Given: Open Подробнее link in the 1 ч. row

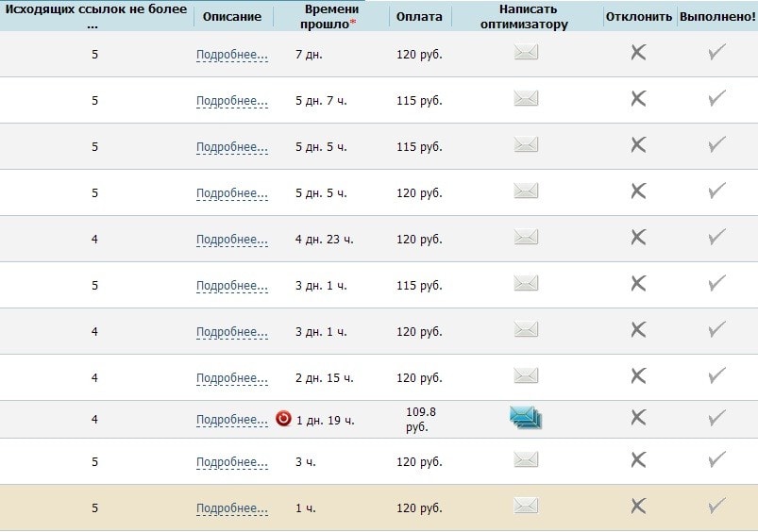Looking at the screenshot, I should pos(231,508).
